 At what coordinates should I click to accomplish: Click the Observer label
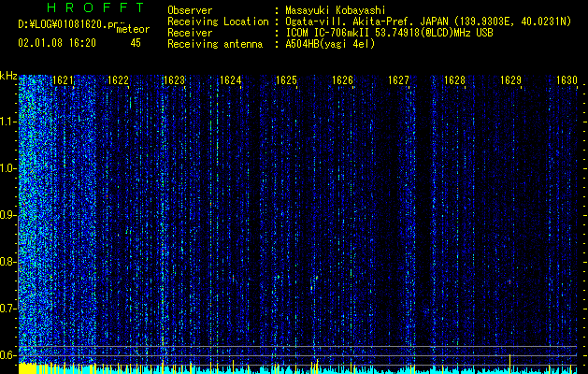pos(190,10)
